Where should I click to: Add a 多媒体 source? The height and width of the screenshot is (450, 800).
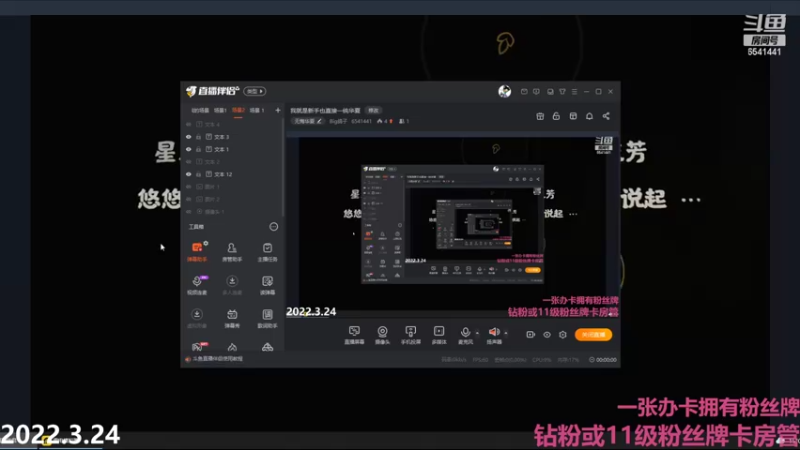click(x=439, y=335)
